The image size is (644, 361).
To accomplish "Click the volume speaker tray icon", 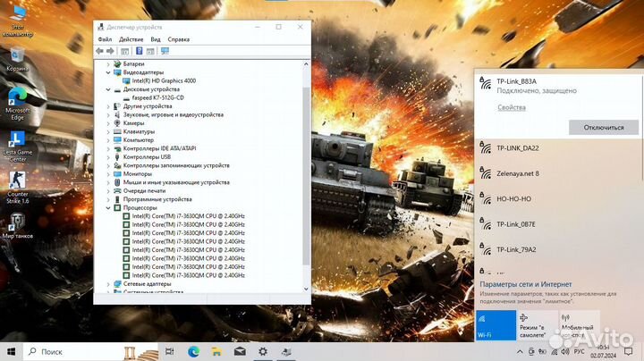I will point(565,351).
